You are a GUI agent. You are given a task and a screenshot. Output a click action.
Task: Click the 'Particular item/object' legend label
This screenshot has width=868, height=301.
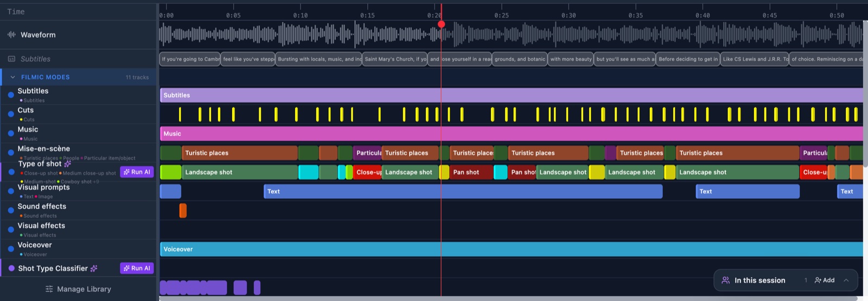coord(110,158)
